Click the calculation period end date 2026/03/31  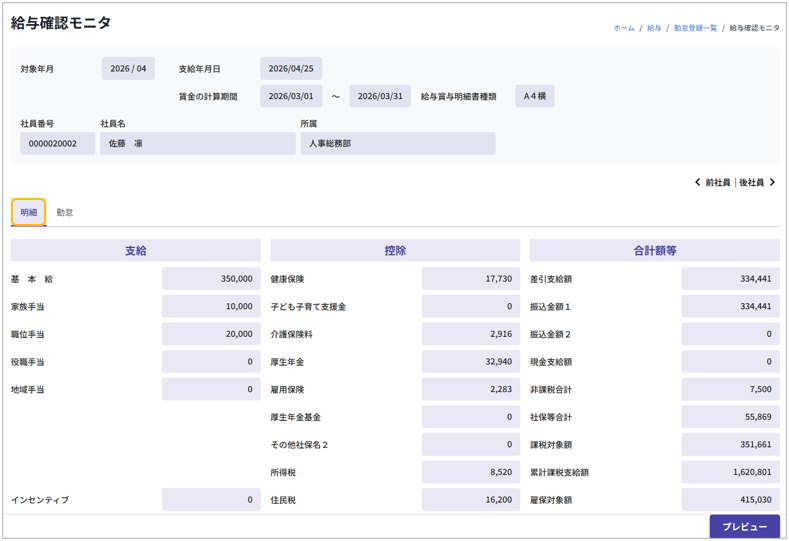(380, 97)
